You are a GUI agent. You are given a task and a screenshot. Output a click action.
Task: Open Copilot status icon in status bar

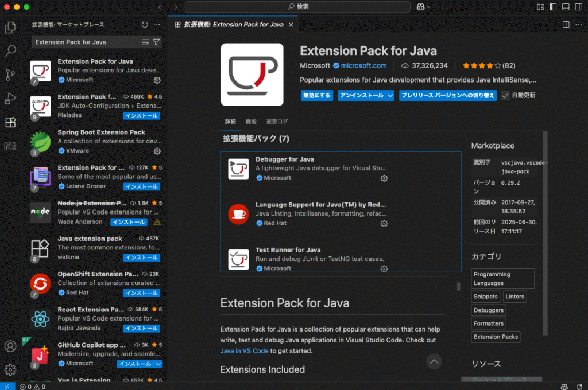(x=564, y=387)
